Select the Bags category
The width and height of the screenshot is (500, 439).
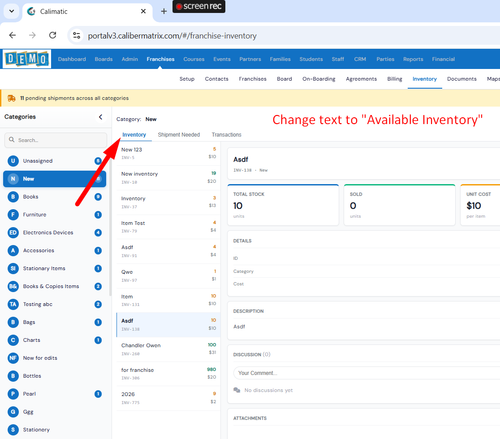click(55, 322)
